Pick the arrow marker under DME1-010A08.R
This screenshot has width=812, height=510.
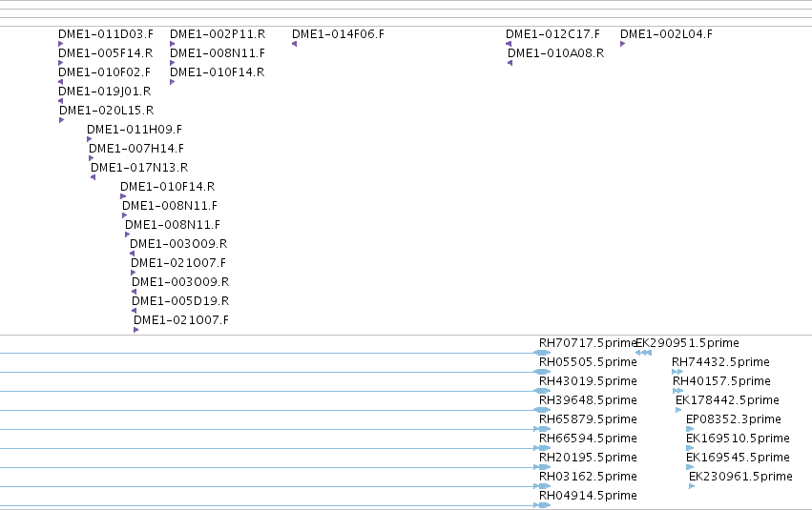tap(510, 63)
